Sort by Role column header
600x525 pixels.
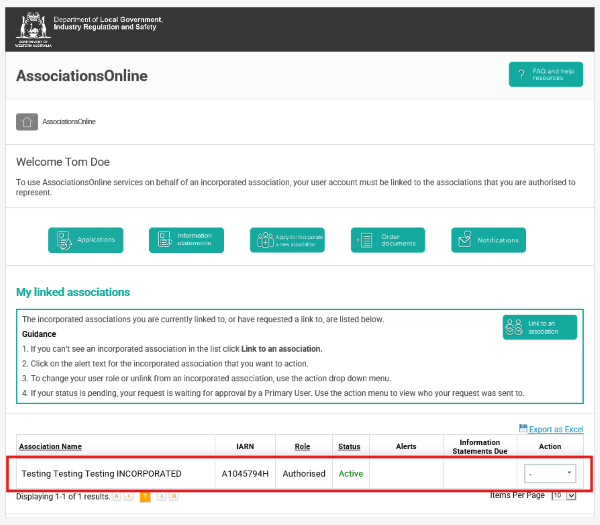pos(302,446)
